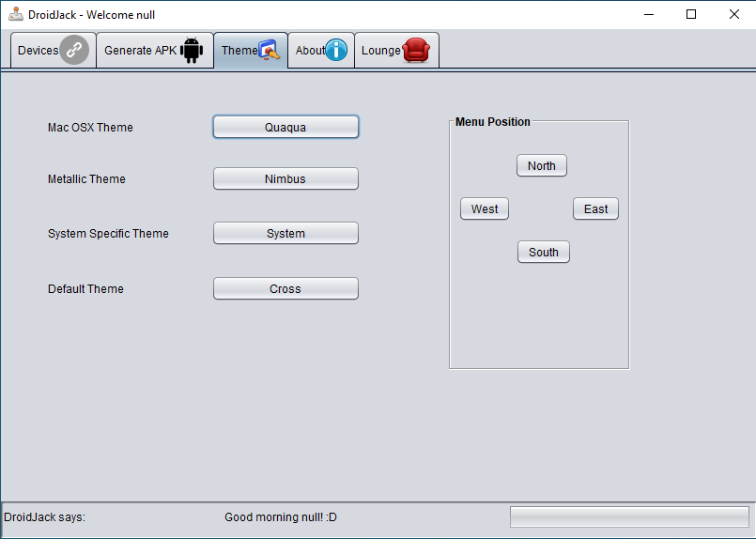The height and width of the screenshot is (539, 756).
Task: Click the 'Default Theme' label
Action: tap(85, 289)
